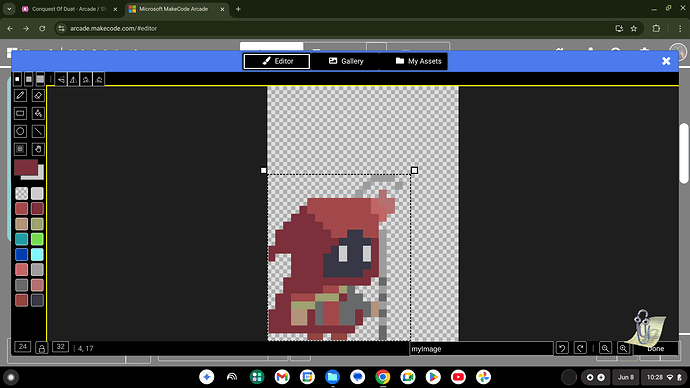This screenshot has height=388, width=690.
Task: Open a new browser tab
Action: [x=238, y=9]
